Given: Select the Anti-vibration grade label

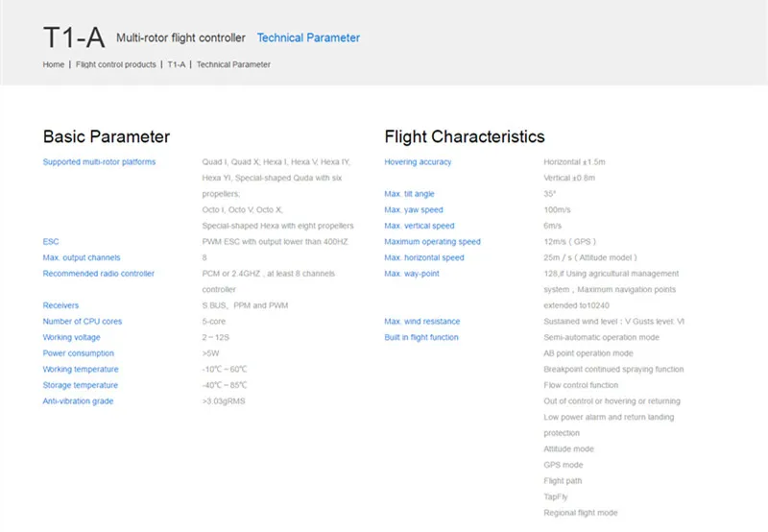Looking at the screenshot, I should tap(78, 401).
